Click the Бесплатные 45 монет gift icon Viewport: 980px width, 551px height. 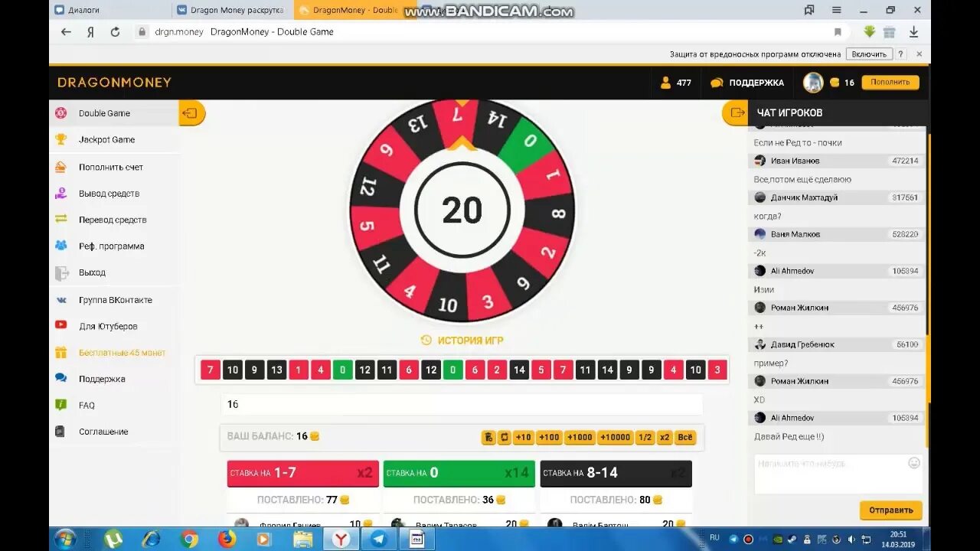pos(60,353)
